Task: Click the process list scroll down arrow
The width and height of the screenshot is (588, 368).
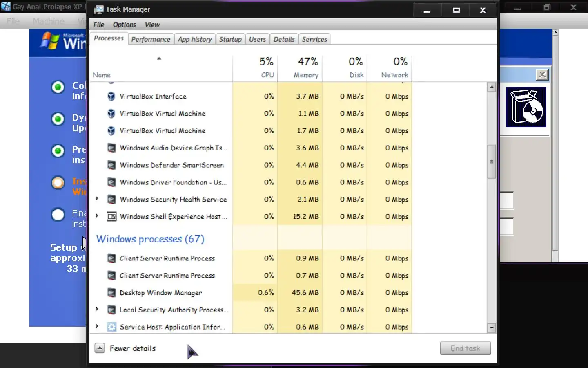Action: [492, 328]
